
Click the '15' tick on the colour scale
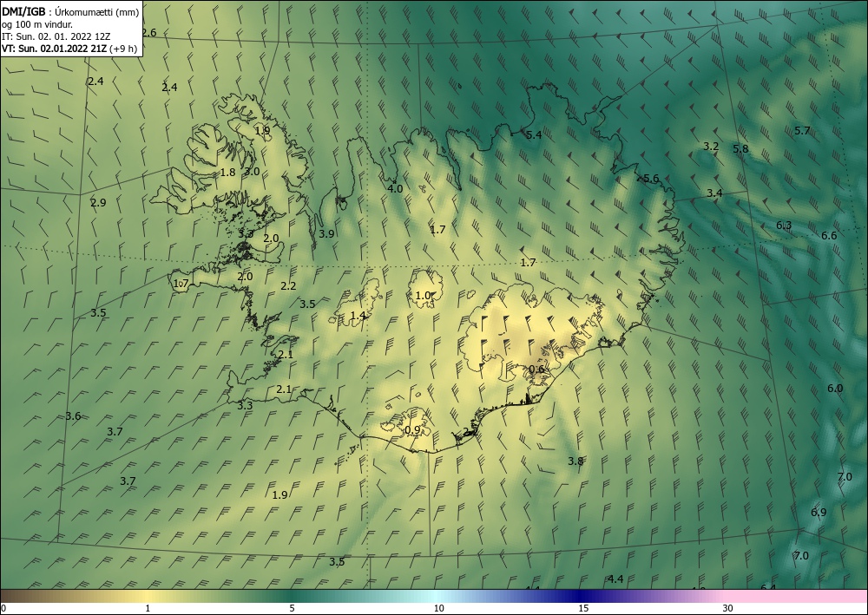583,609
